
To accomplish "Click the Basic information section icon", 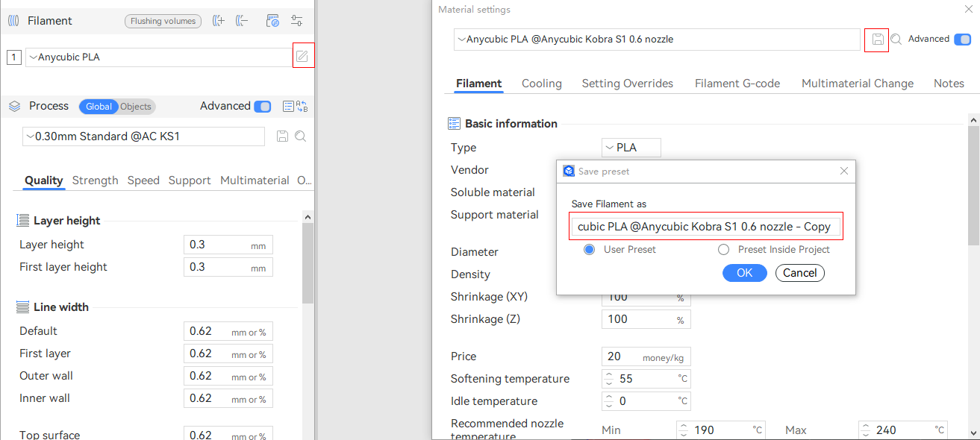I will click(454, 124).
